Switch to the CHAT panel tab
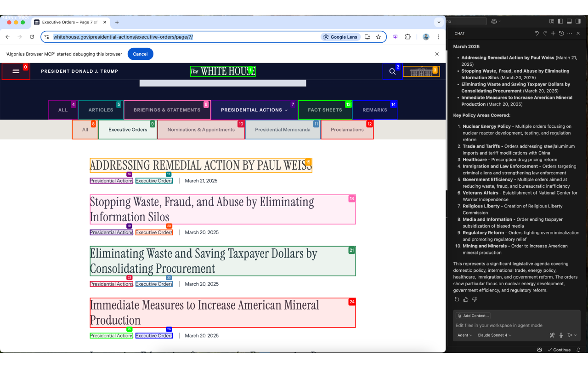The image size is (588, 368). click(x=459, y=34)
